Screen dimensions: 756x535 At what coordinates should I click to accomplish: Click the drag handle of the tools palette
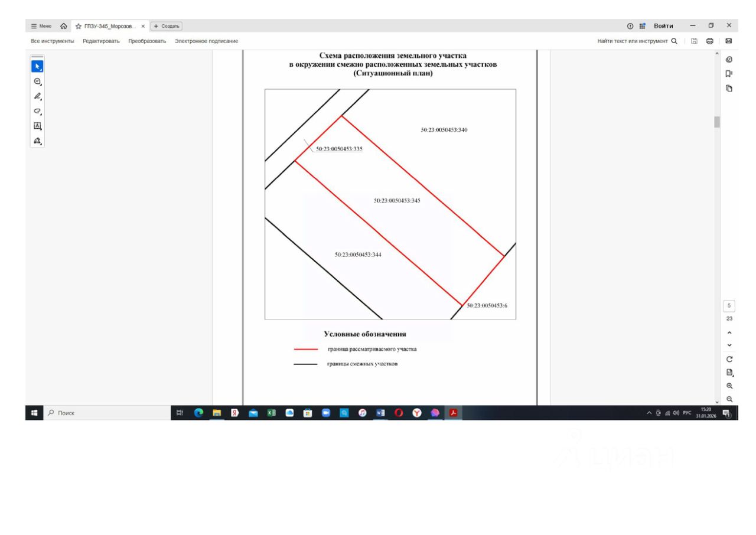(x=37, y=57)
